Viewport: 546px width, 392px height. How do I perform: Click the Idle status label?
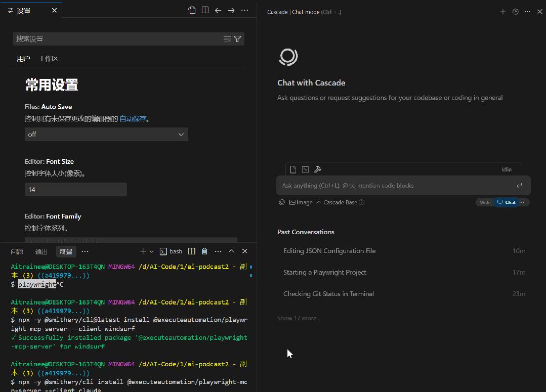(507, 169)
